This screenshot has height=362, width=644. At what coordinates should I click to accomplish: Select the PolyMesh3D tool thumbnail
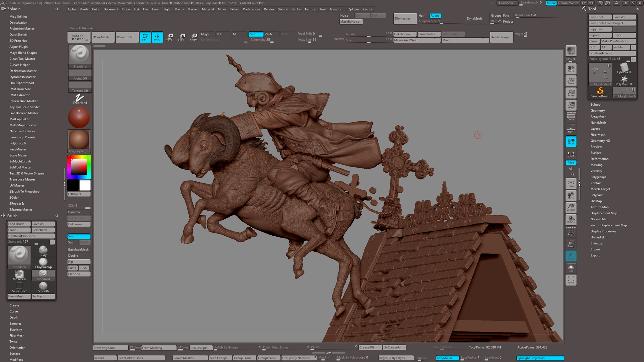coord(624,80)
